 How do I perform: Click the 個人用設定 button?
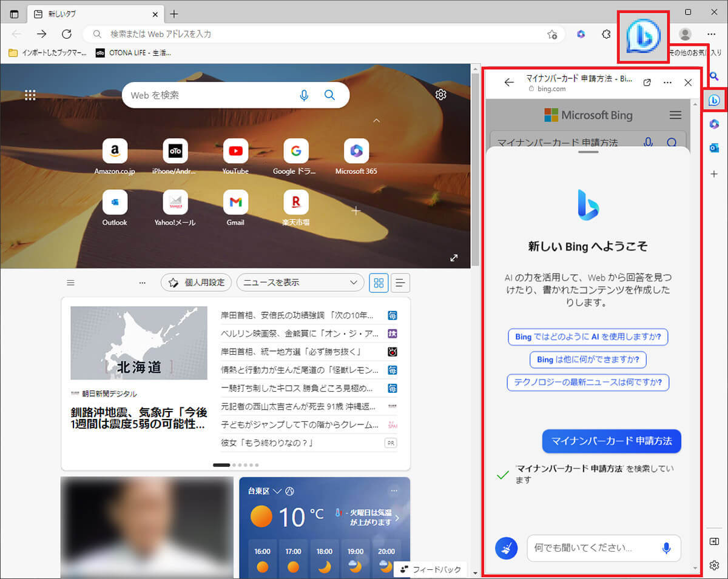pyautogui.click(x=197, y=283)
